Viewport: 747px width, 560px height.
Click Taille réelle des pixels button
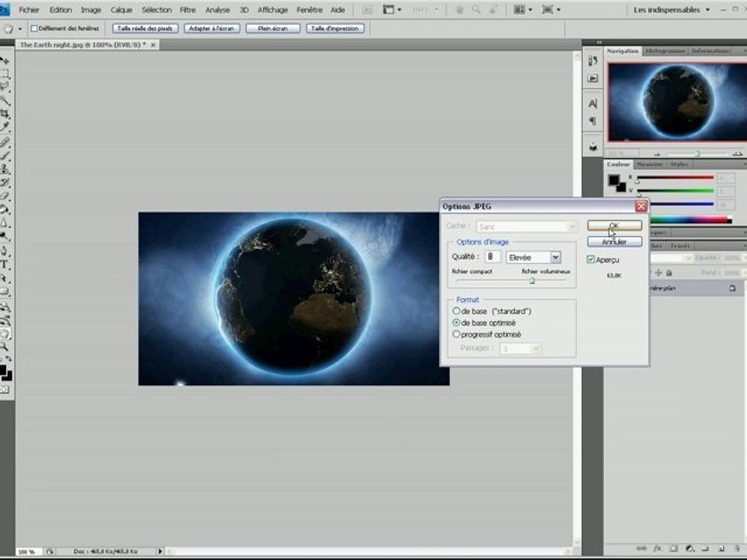[145, 29]
